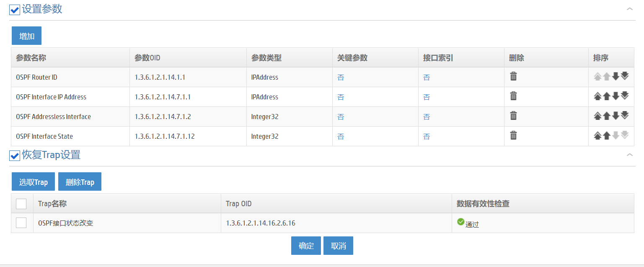Delete the OSPF Addressless Interface parameter
This screenshot has height=267, width=644.
(513, 116)
